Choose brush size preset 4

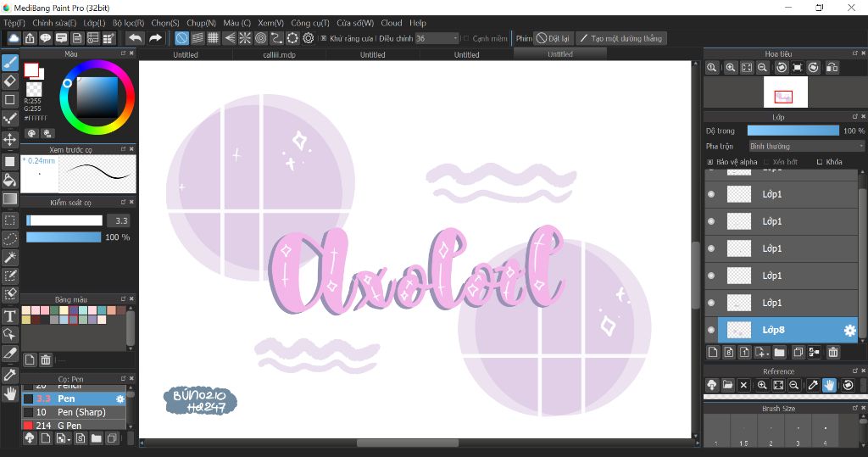tap(825, 430)
